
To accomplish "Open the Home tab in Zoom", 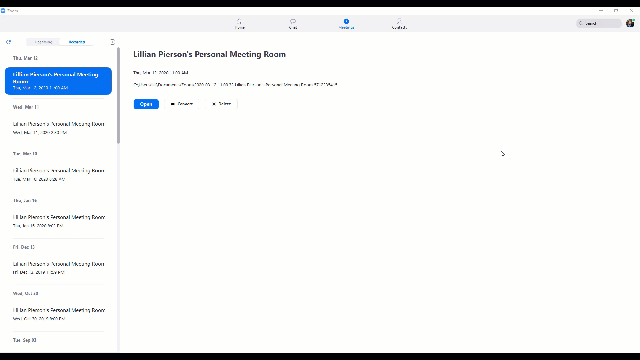I will (240, 24).
